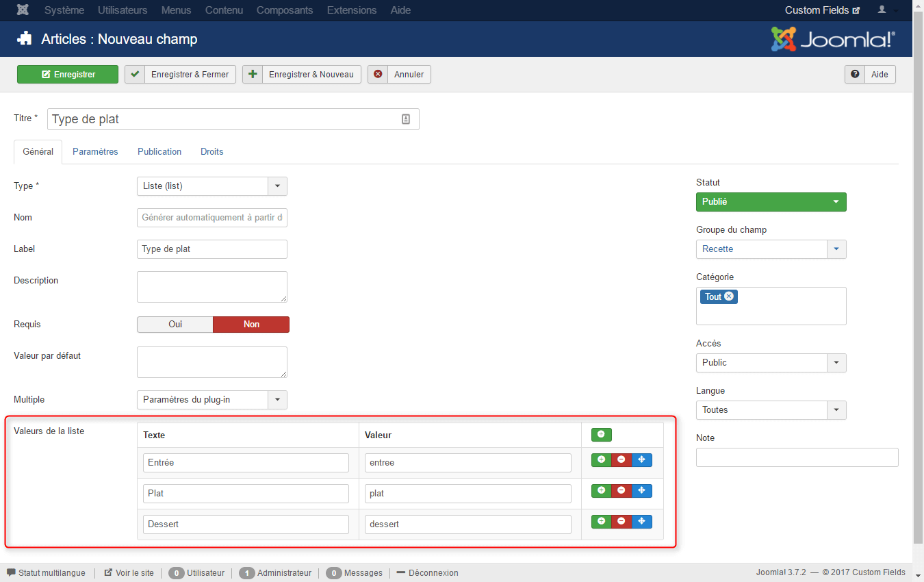
Task: Open the Accès Public dropdown
Action: 771,363
